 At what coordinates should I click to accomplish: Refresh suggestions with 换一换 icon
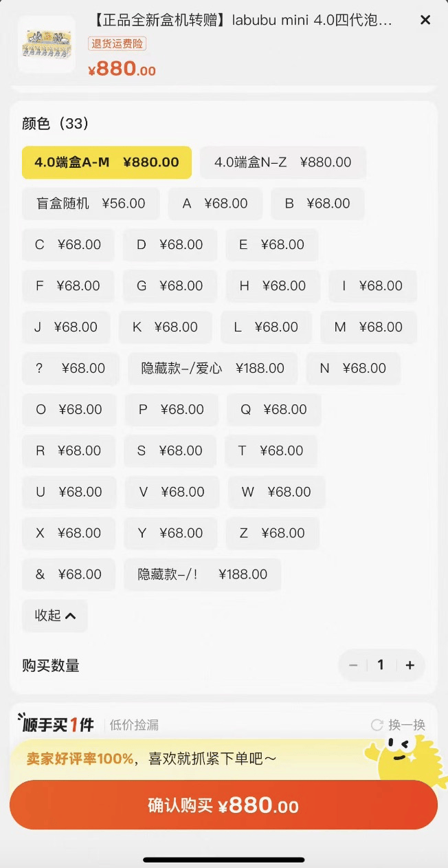point(377,725)
